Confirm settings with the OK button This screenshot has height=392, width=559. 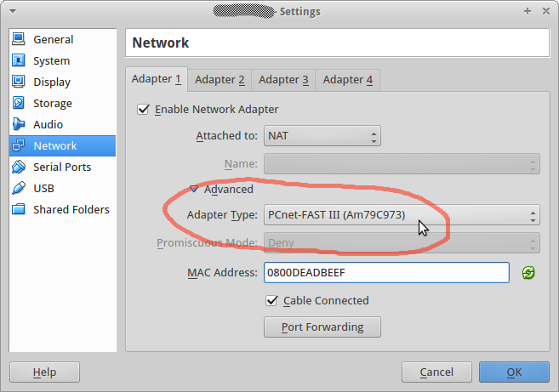point(514,372)
